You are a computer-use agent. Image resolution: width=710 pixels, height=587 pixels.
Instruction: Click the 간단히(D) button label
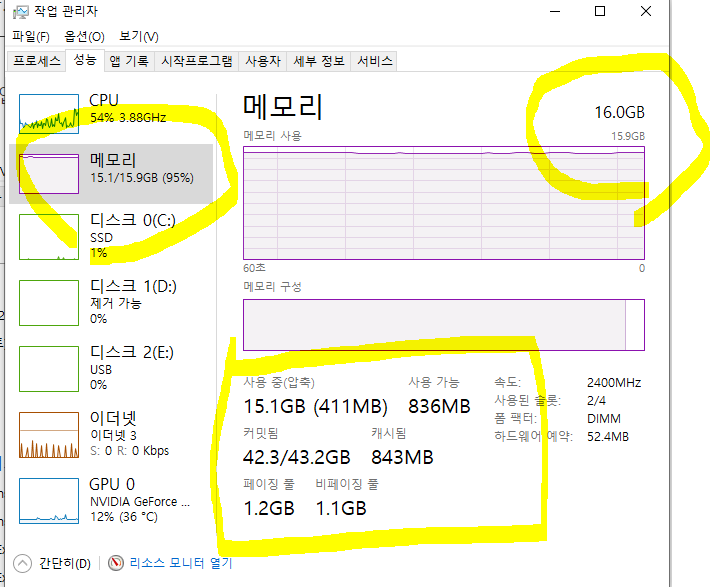65,563
